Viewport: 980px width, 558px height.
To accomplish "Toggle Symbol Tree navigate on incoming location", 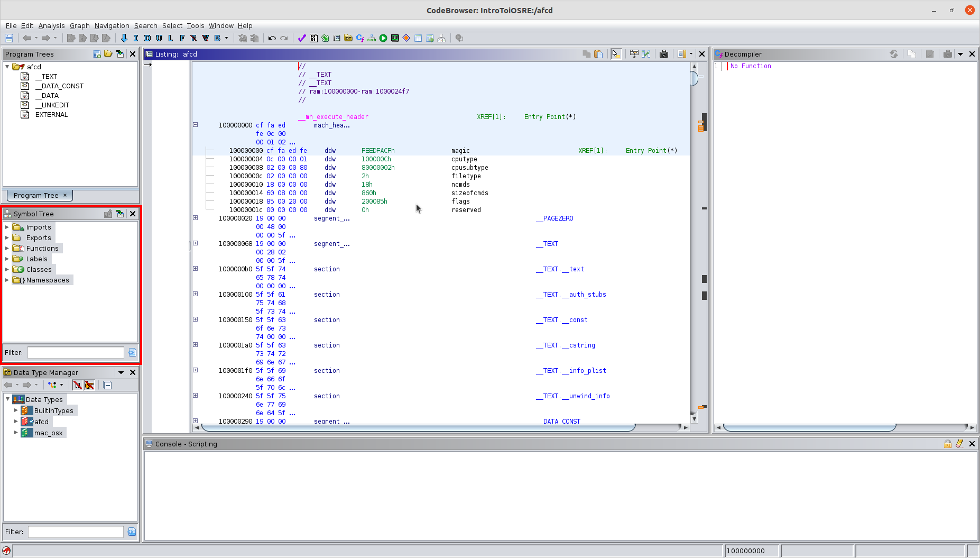I will click(120, 214).
